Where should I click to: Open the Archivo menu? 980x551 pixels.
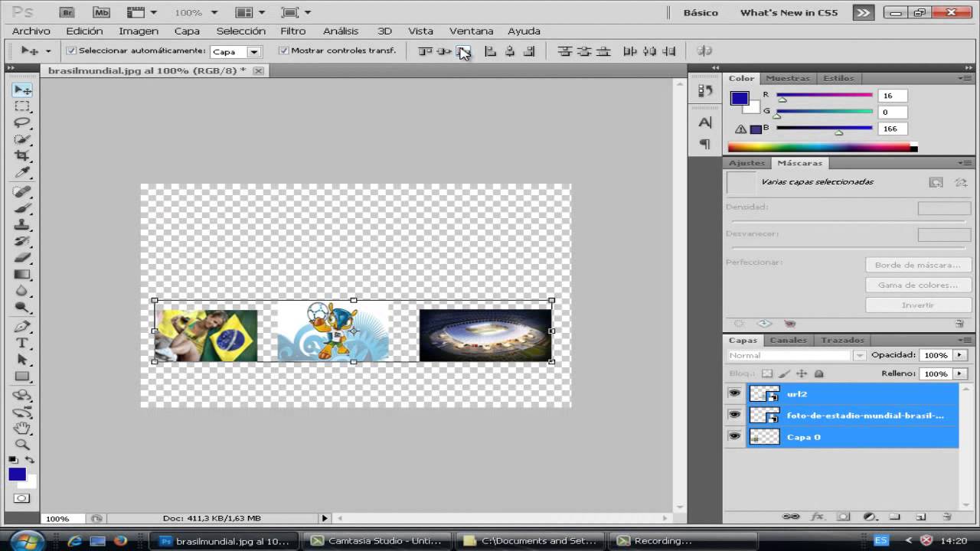pos(31,31)
